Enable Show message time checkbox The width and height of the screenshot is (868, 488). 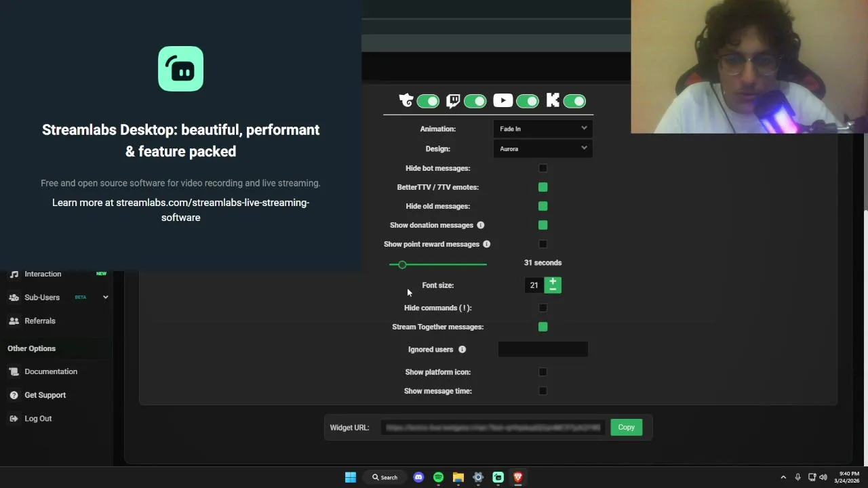click(543, 391)
